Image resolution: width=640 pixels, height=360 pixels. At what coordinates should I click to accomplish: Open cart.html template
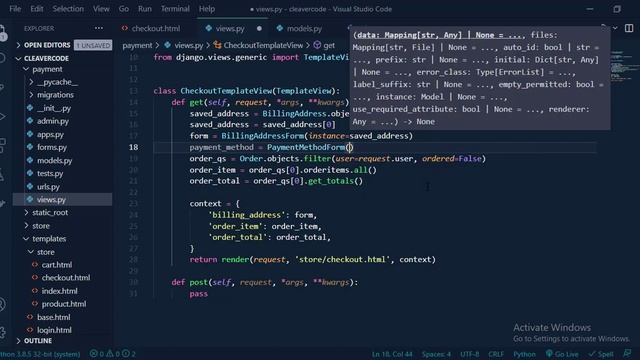pyautogui.click(x=56, y=265)
